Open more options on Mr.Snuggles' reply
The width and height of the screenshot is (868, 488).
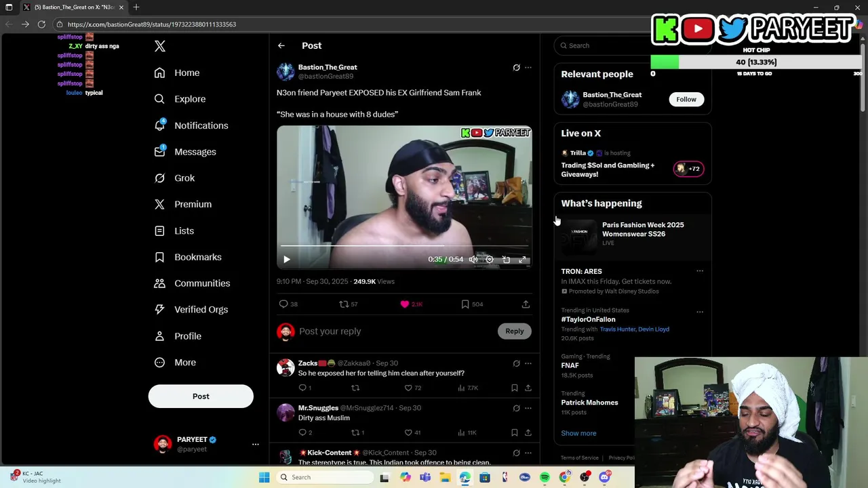528,409
